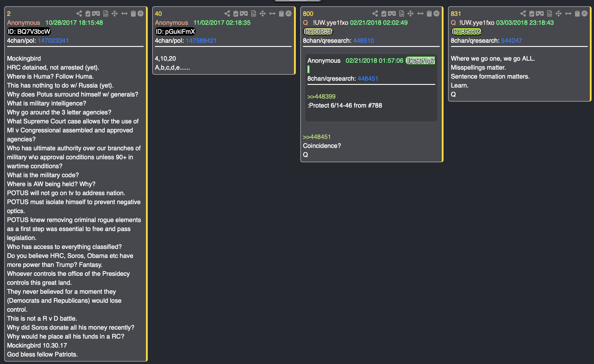
Task: Click the plain clipboard icon on post 40
Action: (281, 13)
